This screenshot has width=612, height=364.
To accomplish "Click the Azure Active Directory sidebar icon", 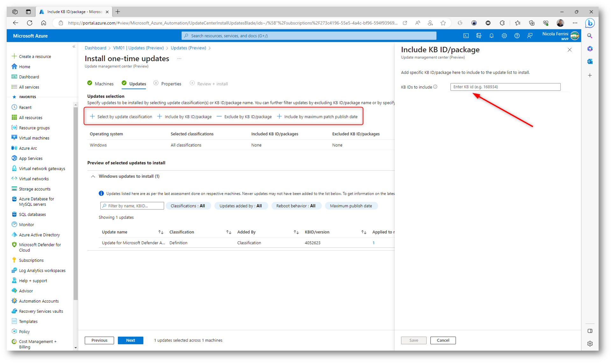I will 14,234.
